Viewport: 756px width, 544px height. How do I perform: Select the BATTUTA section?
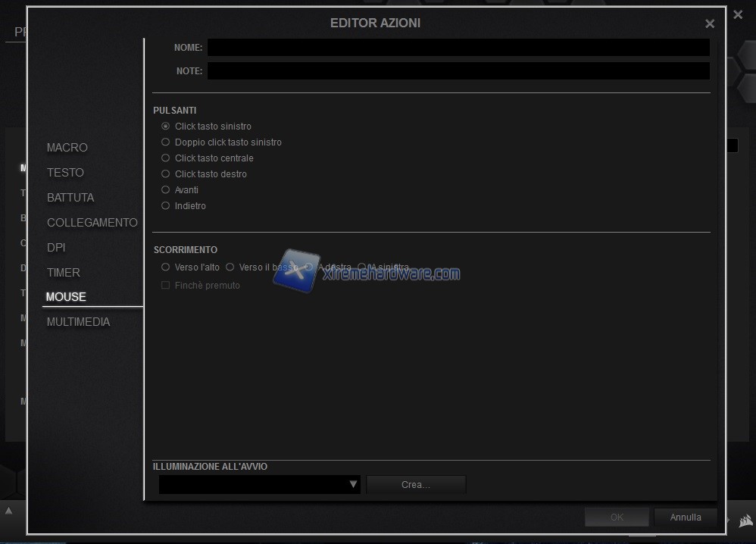click(70, 198)
